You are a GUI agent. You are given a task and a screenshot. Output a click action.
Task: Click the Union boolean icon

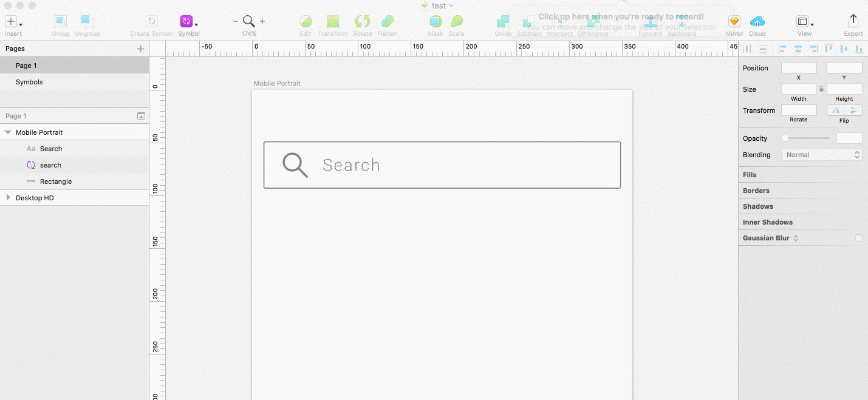(x=503, y=22)
